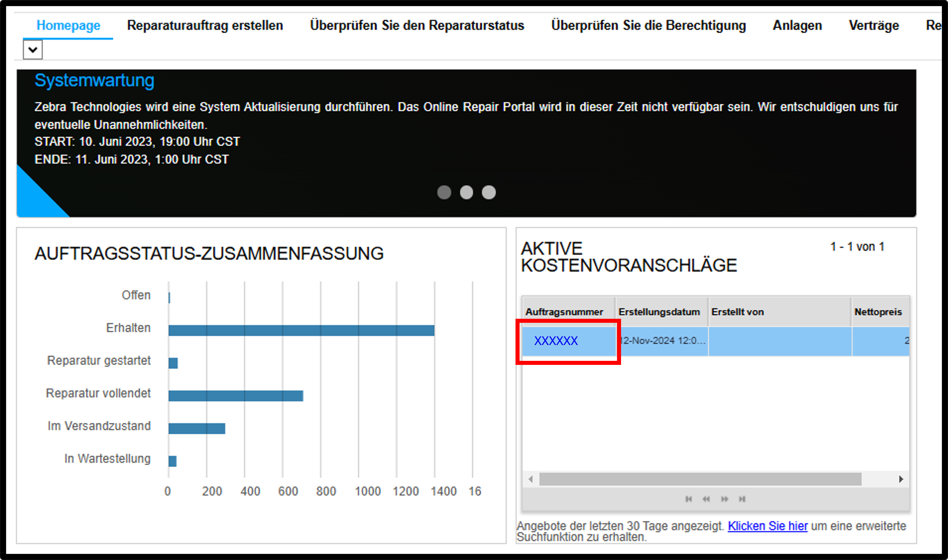Viewport: 948px width, 560px height.
Task: Go to last page of quotes
Action: pyautogui.click(x=742, y=499)
